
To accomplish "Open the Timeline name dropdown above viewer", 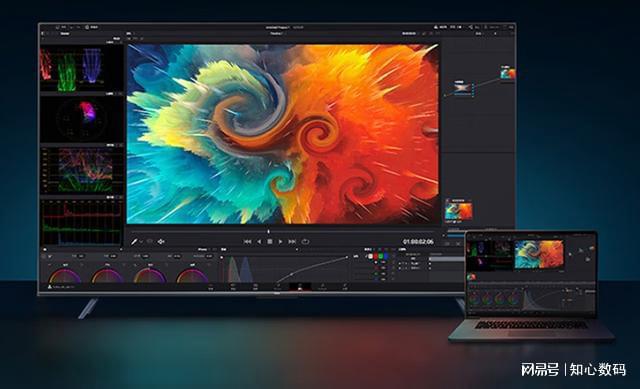I will pos(277,33).
